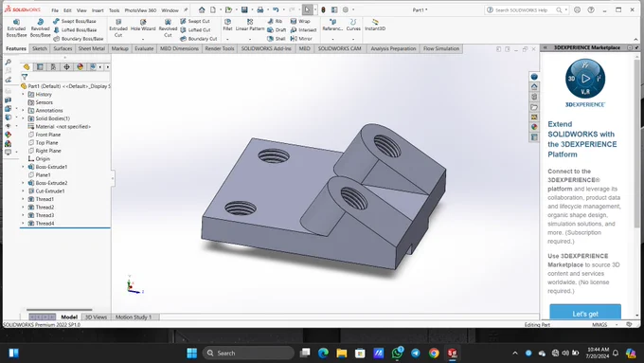Open the Insert menu

coord(98,10)
